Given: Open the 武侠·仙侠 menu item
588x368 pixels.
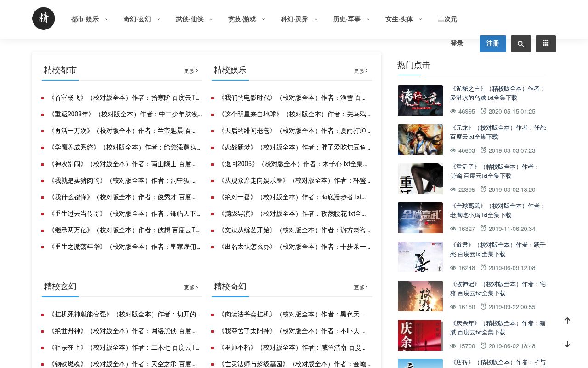Looking at the screenshot, I should click(x=190, y=19).
